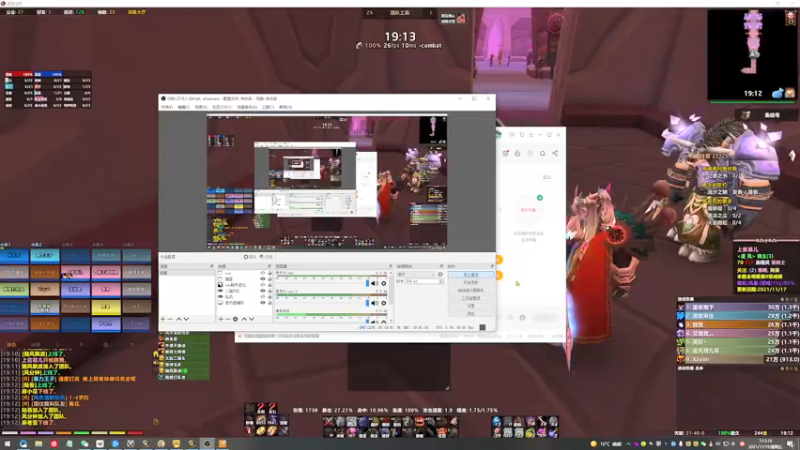Pop out the Controls dock via header icon
The image size is (800, 450).
point(492,266)
